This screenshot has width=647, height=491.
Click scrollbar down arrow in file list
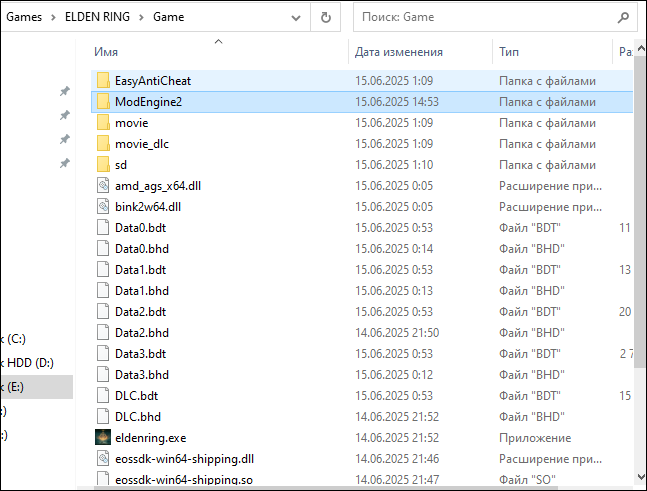coord(640,477)
